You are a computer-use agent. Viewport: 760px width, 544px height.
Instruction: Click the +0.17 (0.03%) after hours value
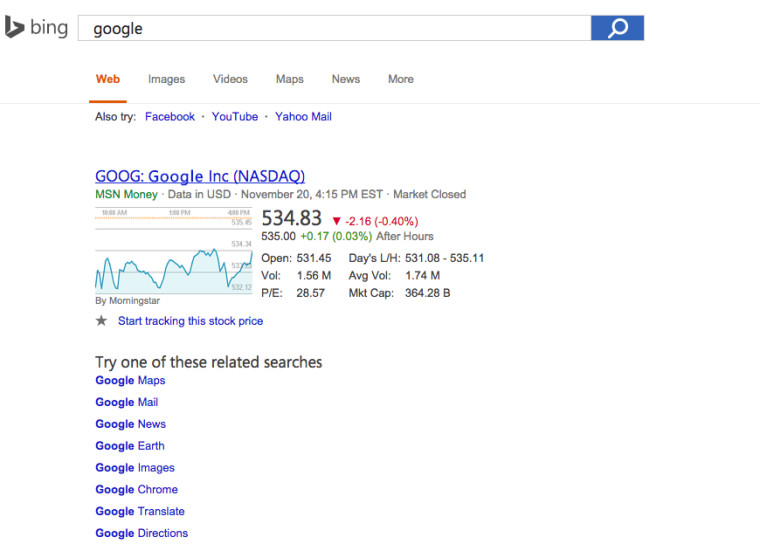tap(336, 237)
